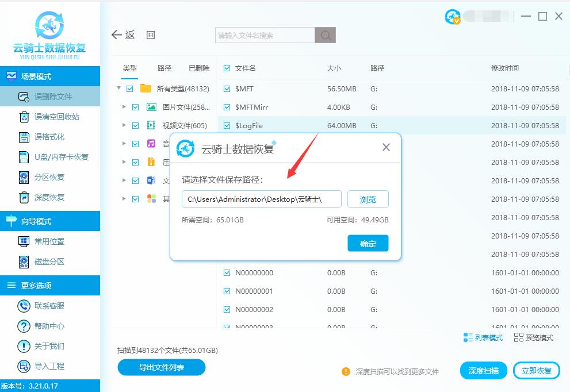Uncheck the $MFTMirr file checkbox
570x392 pixels.
227,107
